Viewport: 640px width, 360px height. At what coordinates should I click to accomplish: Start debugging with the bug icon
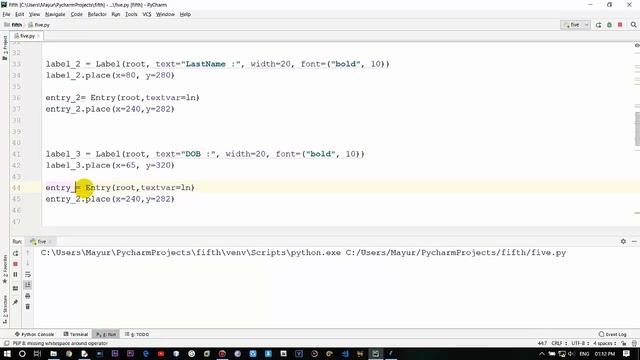coord(609,25)
